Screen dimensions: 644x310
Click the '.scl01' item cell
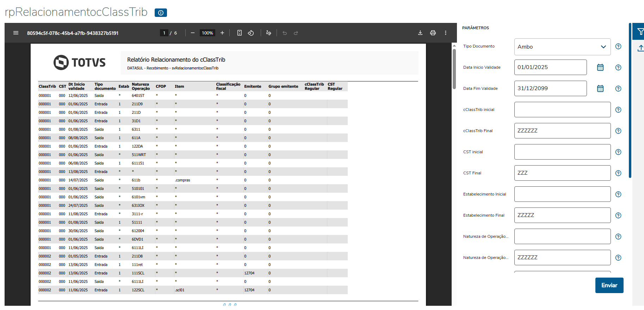(180, 290)
